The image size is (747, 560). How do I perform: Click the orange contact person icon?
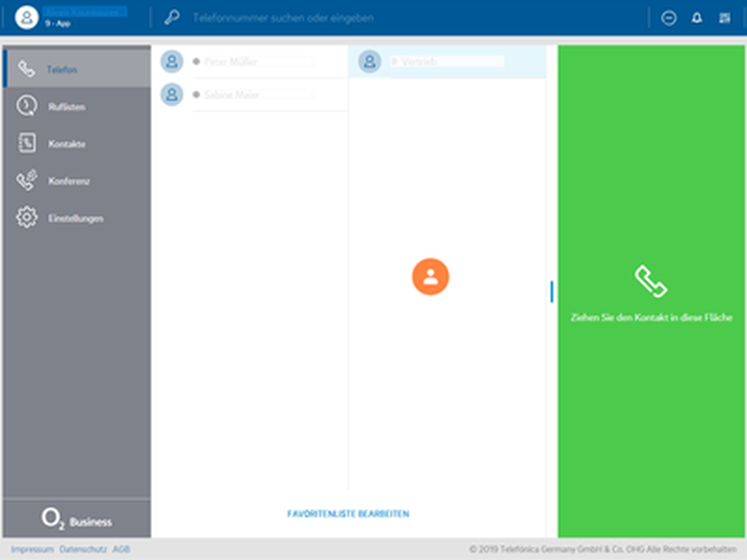click(x=430, y=277)
